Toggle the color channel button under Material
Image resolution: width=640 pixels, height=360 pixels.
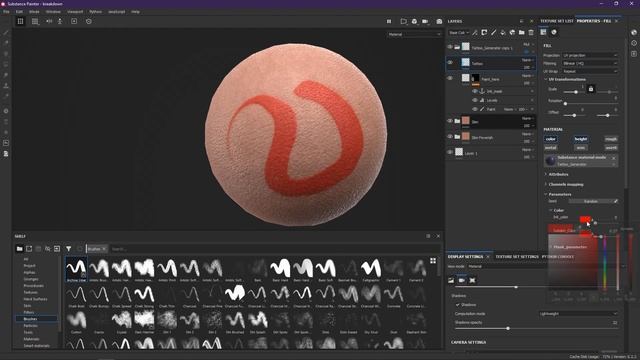point(551,139)
